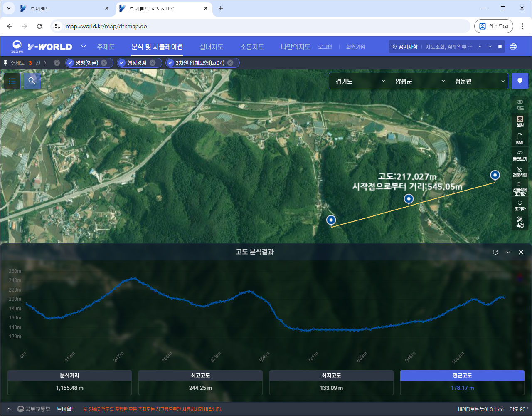
Task: Click the 로그인 login link
Action: [325, 47]
